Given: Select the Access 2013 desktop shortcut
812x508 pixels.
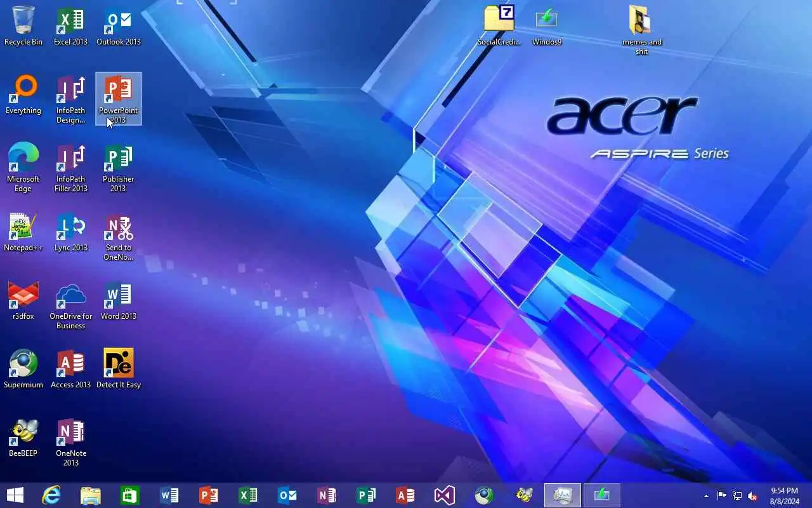Looking at the screenshot, I should [x=70, y=369].
